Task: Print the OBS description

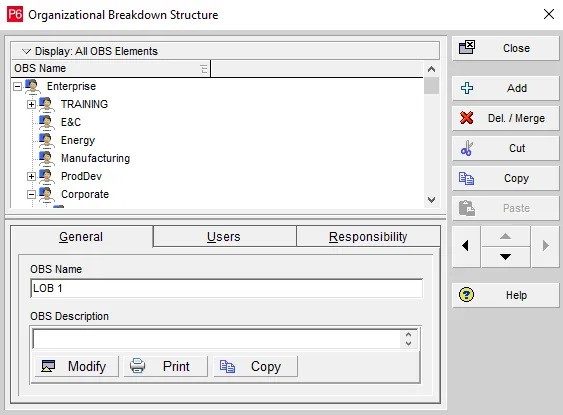Action: click(x=166, y=367)
